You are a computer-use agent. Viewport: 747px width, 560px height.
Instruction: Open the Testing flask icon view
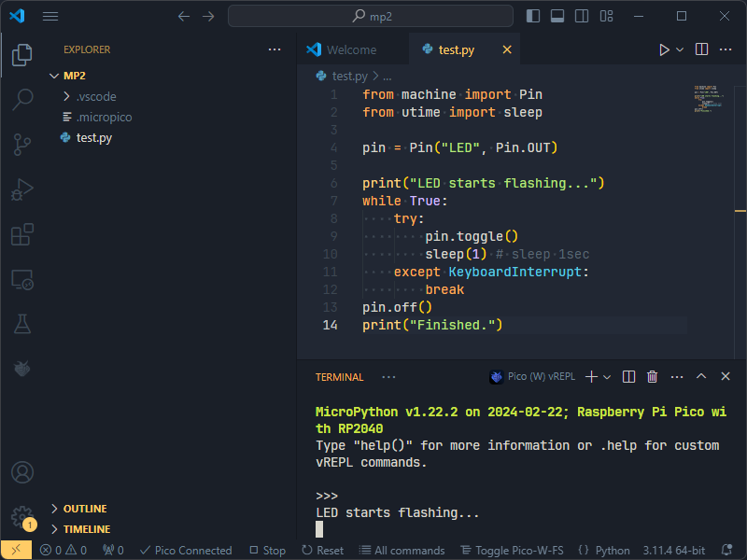(x=21, y=324)
